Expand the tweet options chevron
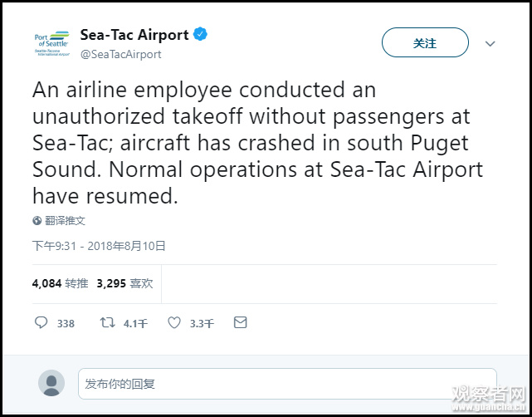This screenshot has height=417, width=532. point(490,43)
